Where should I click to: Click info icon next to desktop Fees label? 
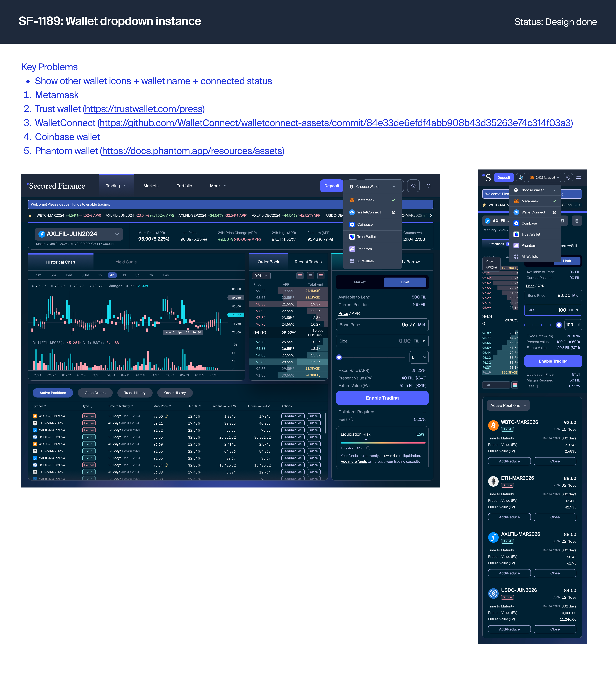point(351,420)
